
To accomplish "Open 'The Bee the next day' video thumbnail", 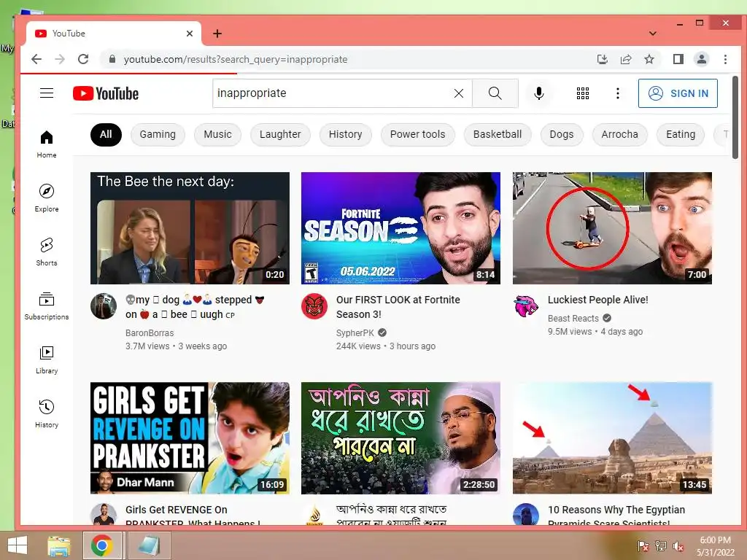I will click(x=190, y=228).
